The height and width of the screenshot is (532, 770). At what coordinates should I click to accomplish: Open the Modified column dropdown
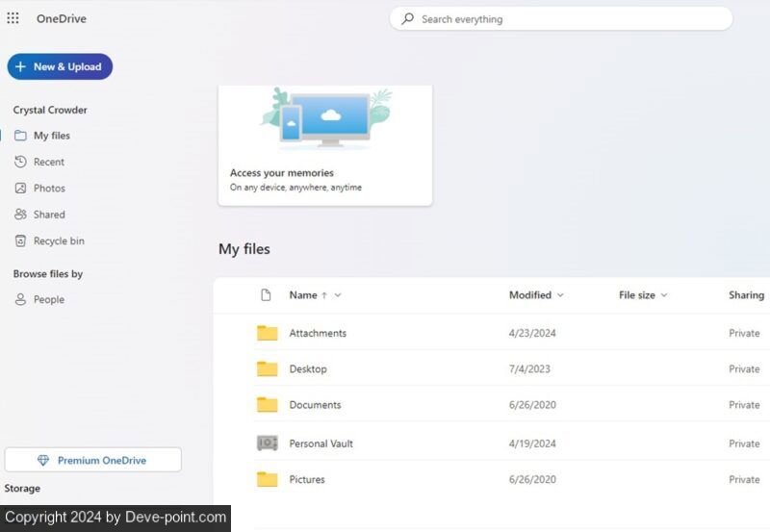coord(560,295)
